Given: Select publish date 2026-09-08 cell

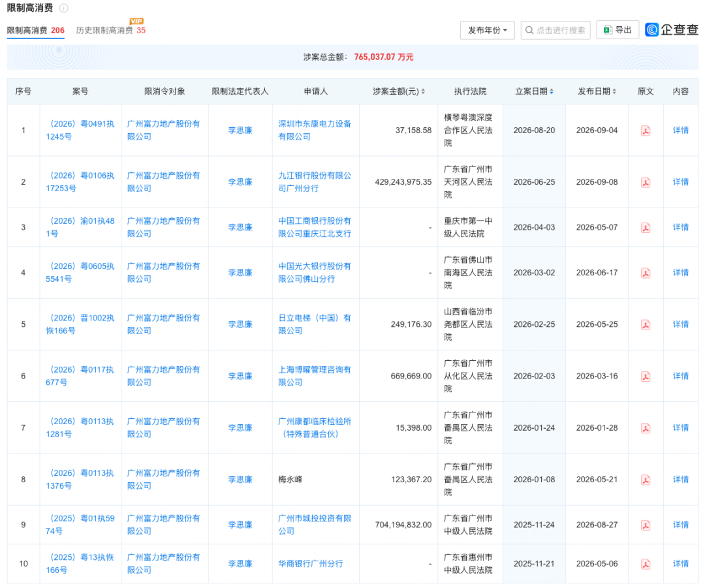Looking at the screenshot, I should click(x=597, y=182).
